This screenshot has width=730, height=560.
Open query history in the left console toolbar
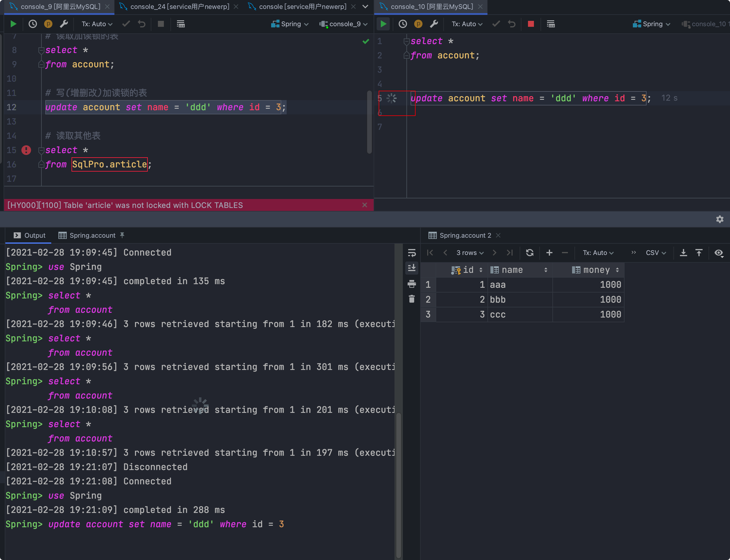33,24
